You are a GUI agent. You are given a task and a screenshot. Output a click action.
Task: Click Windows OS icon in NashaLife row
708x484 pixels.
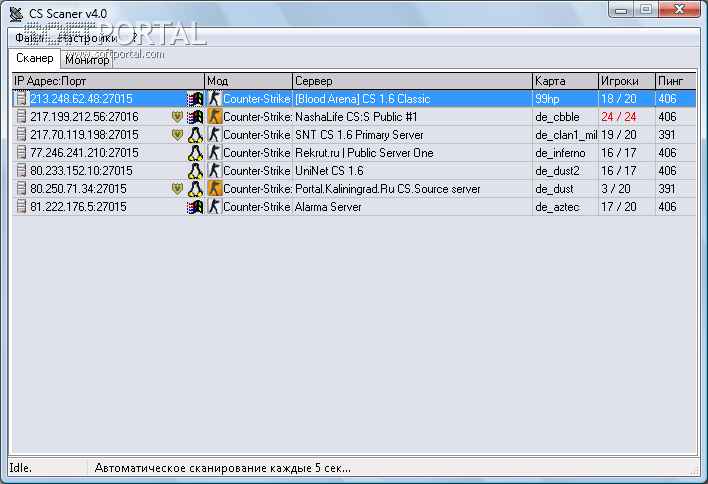pos(195,117)
